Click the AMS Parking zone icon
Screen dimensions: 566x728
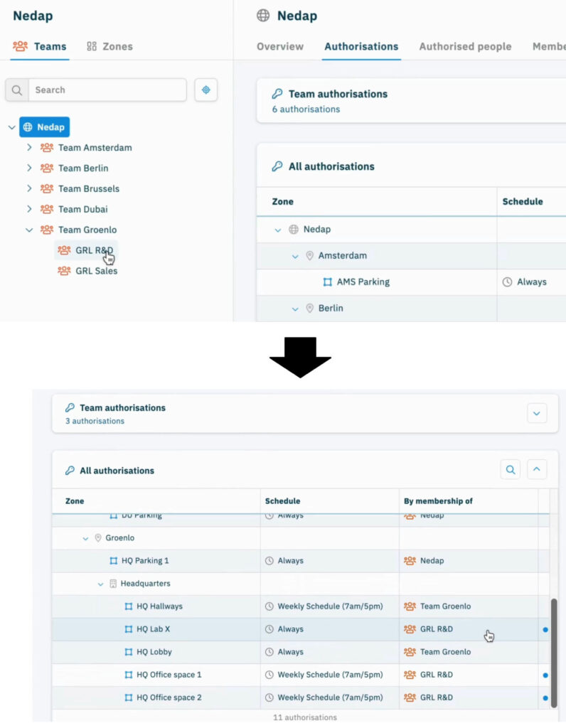pos(327,282)
